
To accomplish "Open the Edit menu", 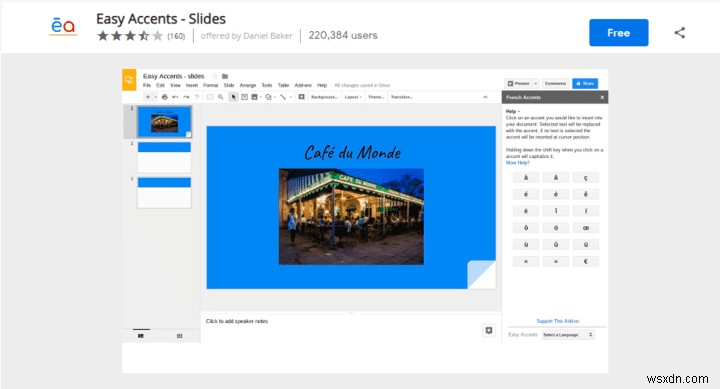I will pos(160,85).
